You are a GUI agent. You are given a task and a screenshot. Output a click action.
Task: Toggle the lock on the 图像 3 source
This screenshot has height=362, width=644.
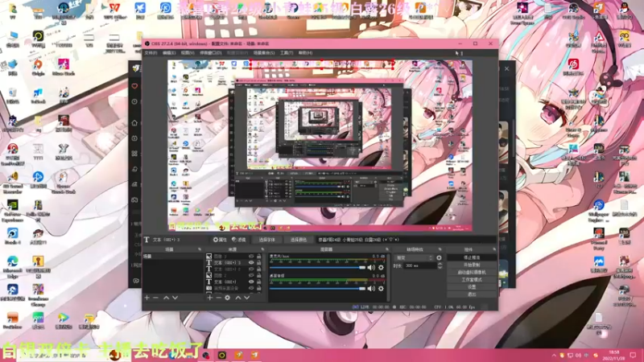(x=258, y=257)
